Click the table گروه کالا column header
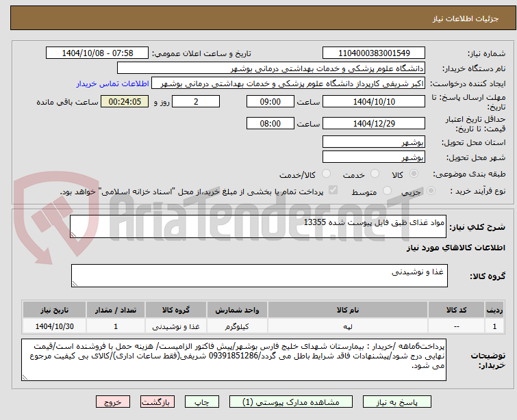Screen dimensions: 517x420 (x=176, y=310)
